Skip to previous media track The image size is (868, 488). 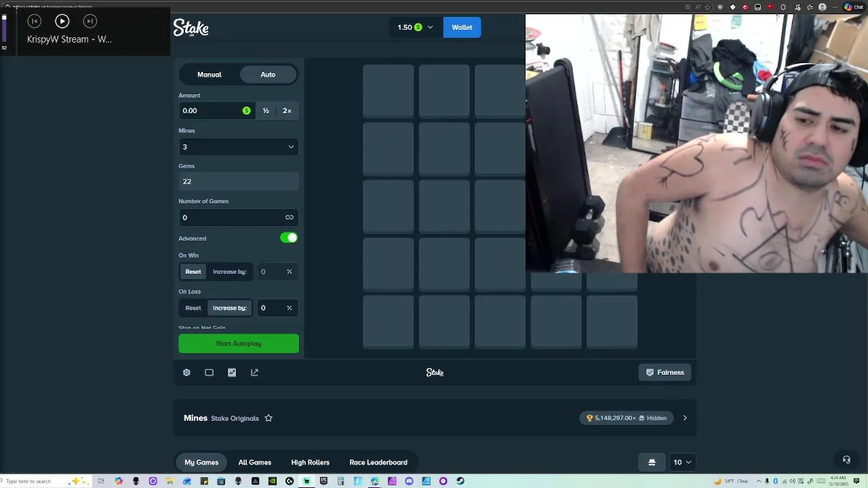click(34, 22)
